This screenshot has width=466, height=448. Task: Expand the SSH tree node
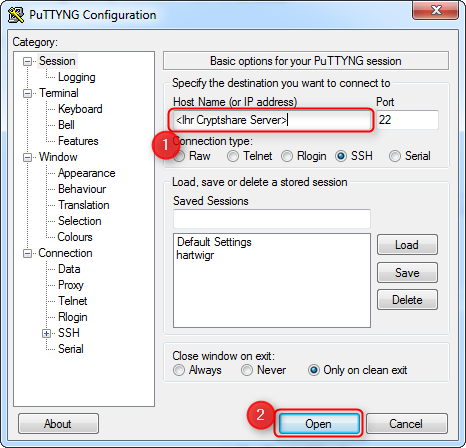[x=46, y=333]
